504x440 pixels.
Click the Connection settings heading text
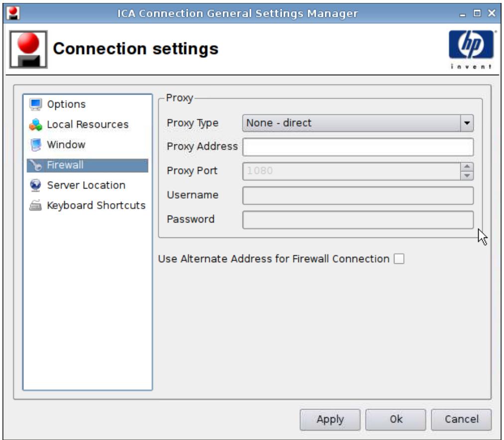135,49
